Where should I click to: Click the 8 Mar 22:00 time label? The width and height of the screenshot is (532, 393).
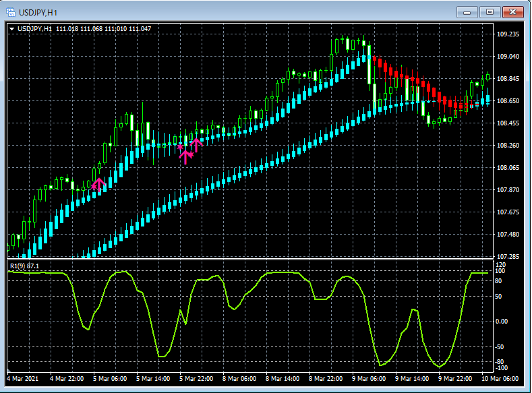tap(326, 378)
